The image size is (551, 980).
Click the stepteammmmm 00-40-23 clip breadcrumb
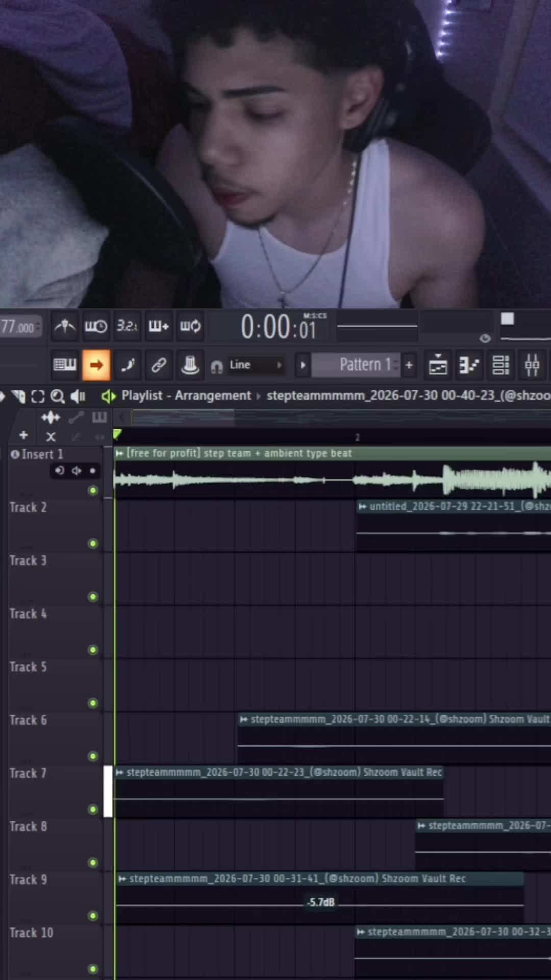coord(409,396)
